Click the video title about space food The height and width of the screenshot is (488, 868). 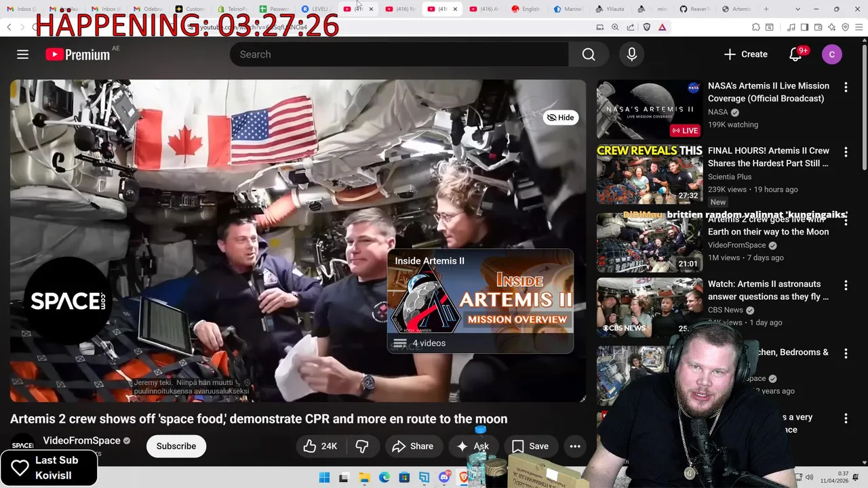point(258,419)
